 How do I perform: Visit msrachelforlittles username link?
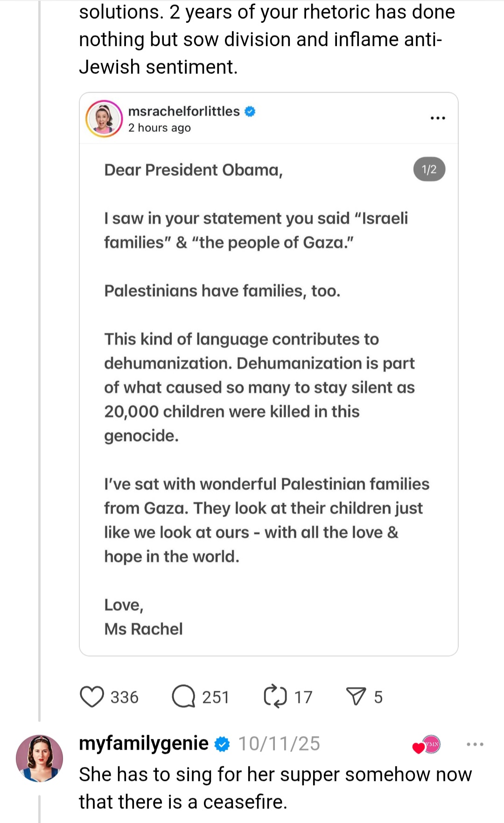tap(184, 111)
